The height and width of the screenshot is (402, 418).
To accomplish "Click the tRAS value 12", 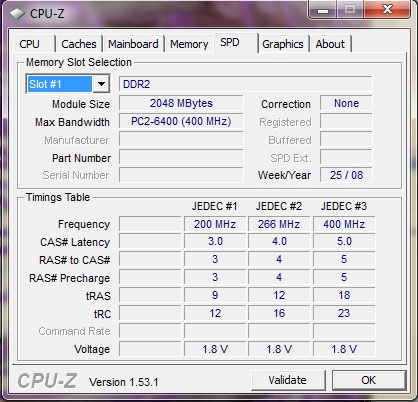I will 279,295.
